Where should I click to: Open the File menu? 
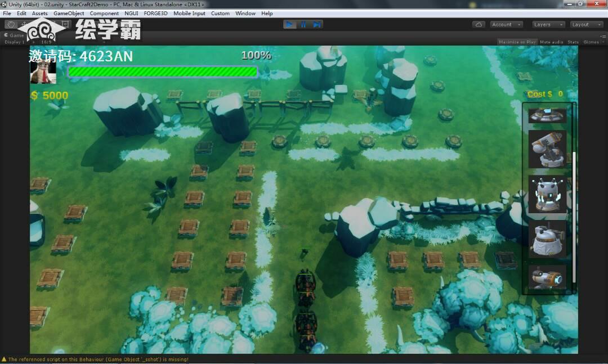coord(7,13)
